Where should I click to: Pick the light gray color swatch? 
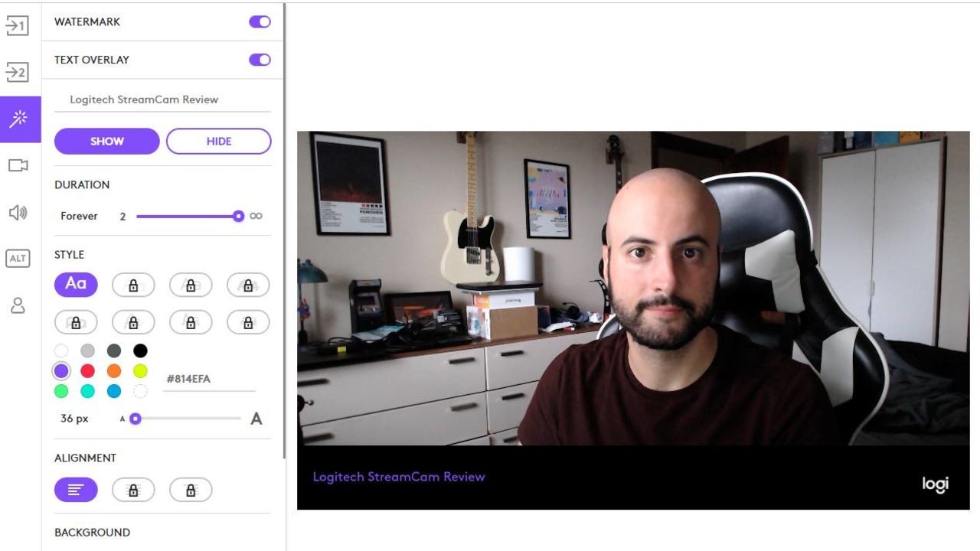88,350
